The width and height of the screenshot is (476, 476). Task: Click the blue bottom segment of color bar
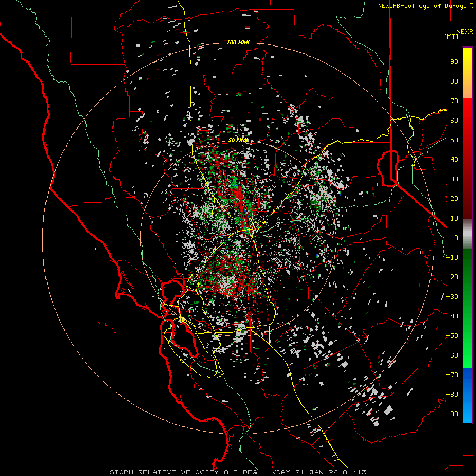pyautogui.click(x=467, y=396)
